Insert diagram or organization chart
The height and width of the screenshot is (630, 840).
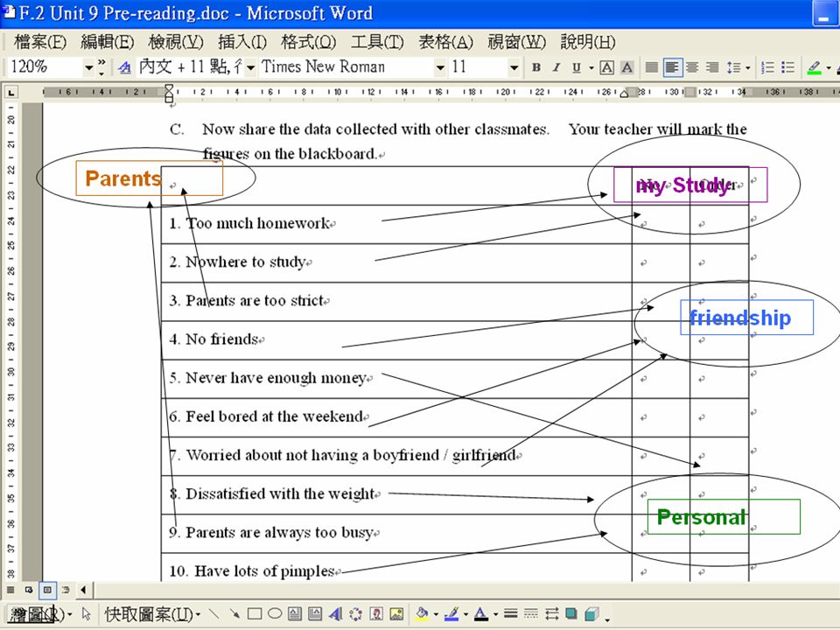tap(356, 614)
